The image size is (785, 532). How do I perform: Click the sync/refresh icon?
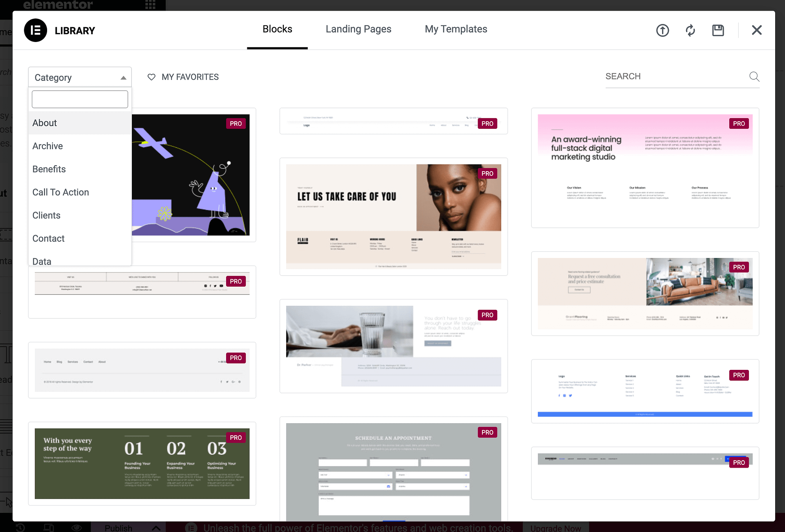point(690,30)
